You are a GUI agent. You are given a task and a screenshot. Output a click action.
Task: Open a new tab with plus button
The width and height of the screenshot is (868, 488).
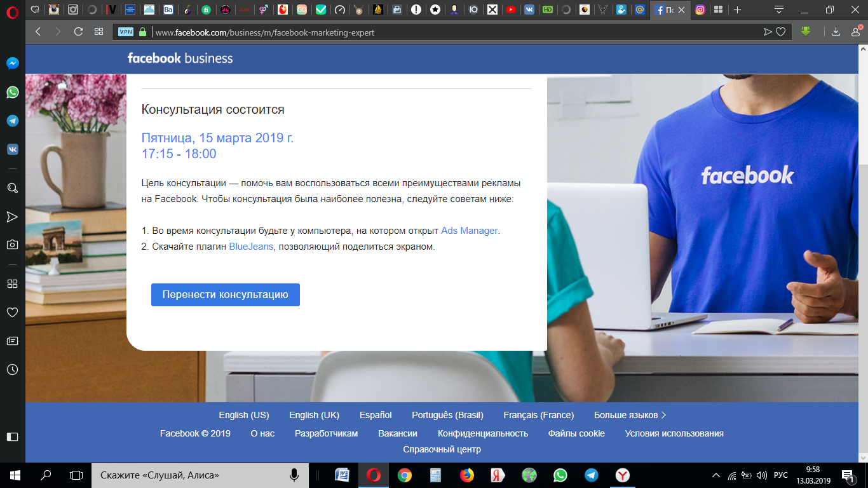pos(738,10)
